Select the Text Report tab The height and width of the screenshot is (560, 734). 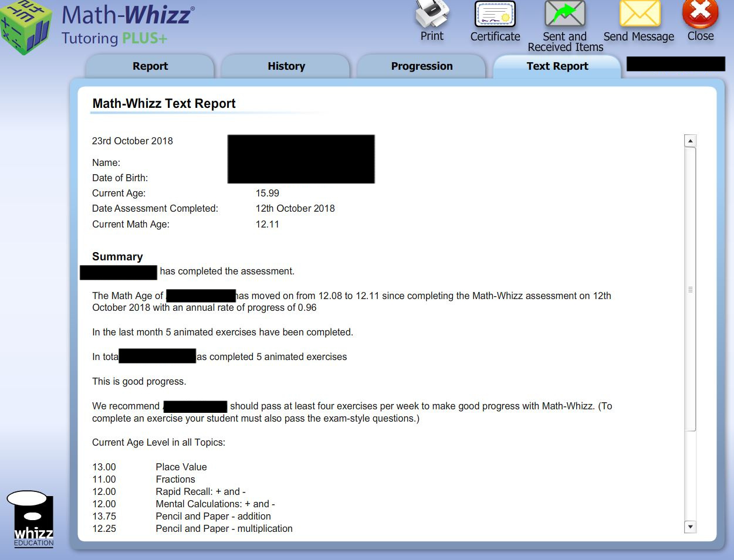(x=557, y=66)
